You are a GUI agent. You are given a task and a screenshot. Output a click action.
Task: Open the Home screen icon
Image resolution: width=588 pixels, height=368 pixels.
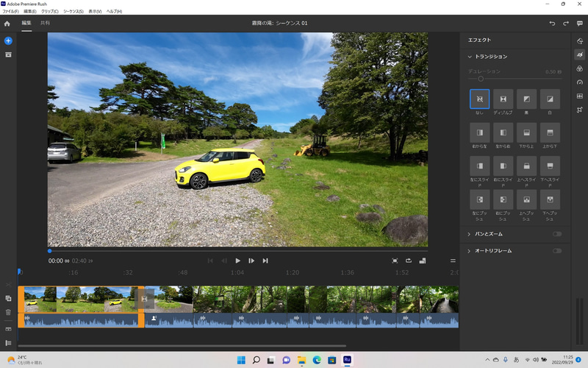(7, 24)
